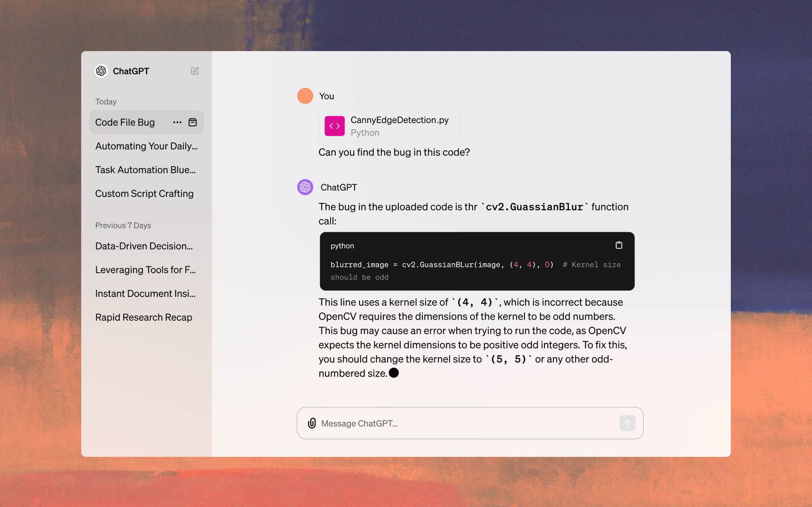Click the python label in the code block
This screenshot has width=812, height=507.
(x=342, y=246)
